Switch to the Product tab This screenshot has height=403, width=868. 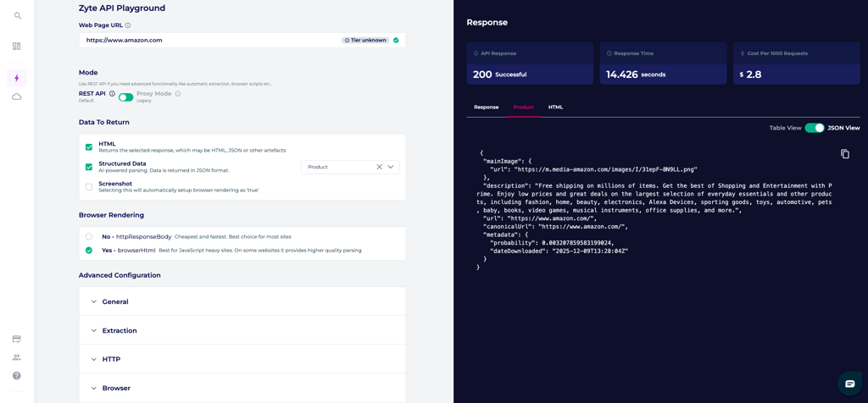523,108
